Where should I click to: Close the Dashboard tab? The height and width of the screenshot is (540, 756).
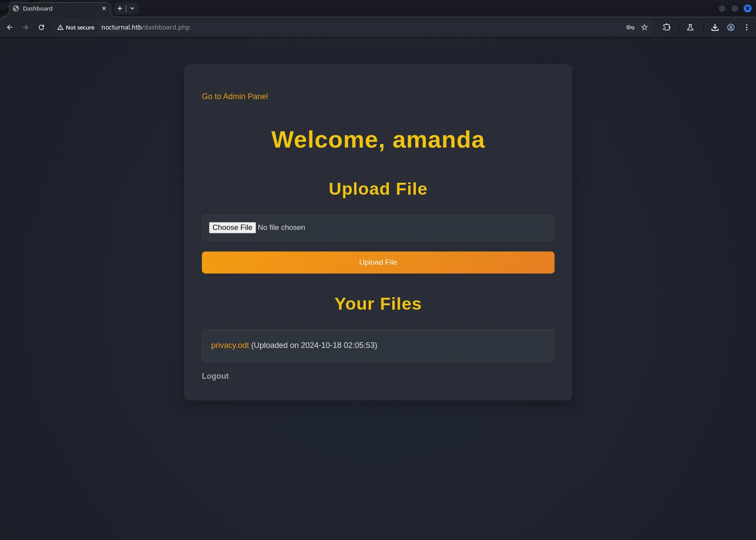click(104, 8)
